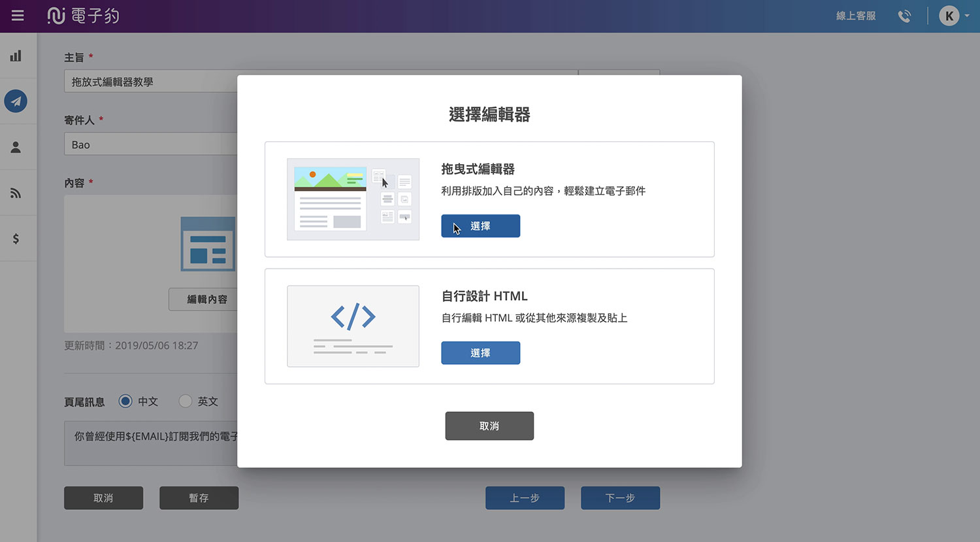Choose 選擇 for 自行設計 HTML
Image resolution: width=980 pixels, height=542 pixels.
pyautogui.click(x=480, y=352)
